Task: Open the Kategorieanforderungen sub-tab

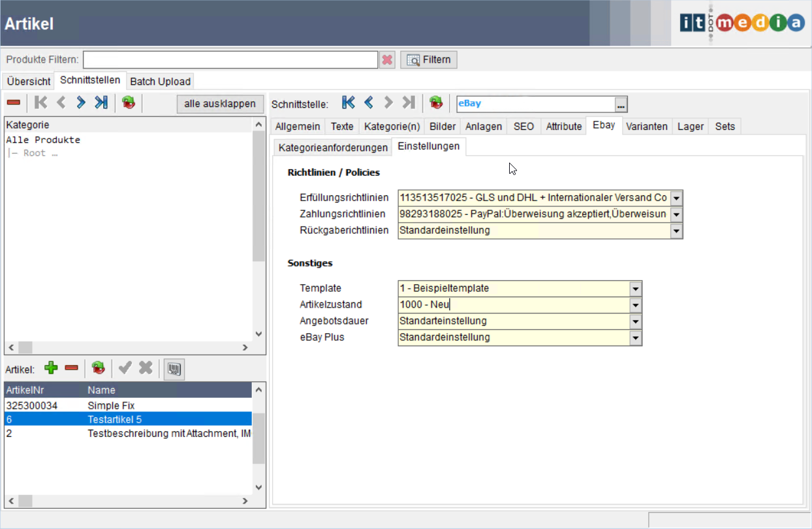Action: (x=333, y=148)
